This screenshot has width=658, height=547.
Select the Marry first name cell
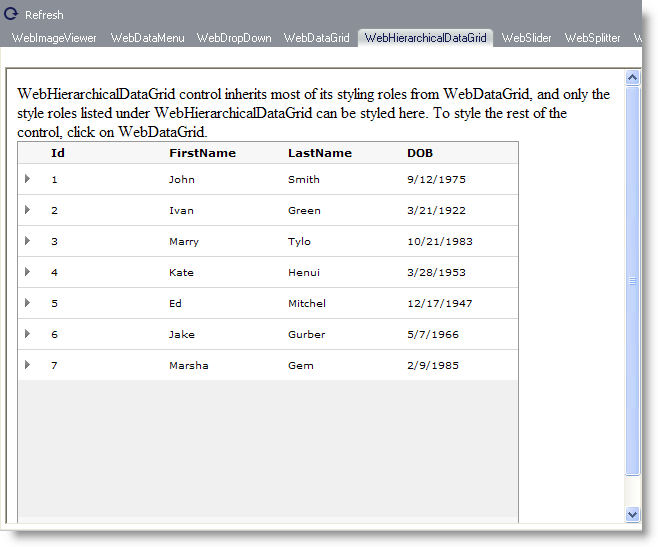tap(184, 242)
